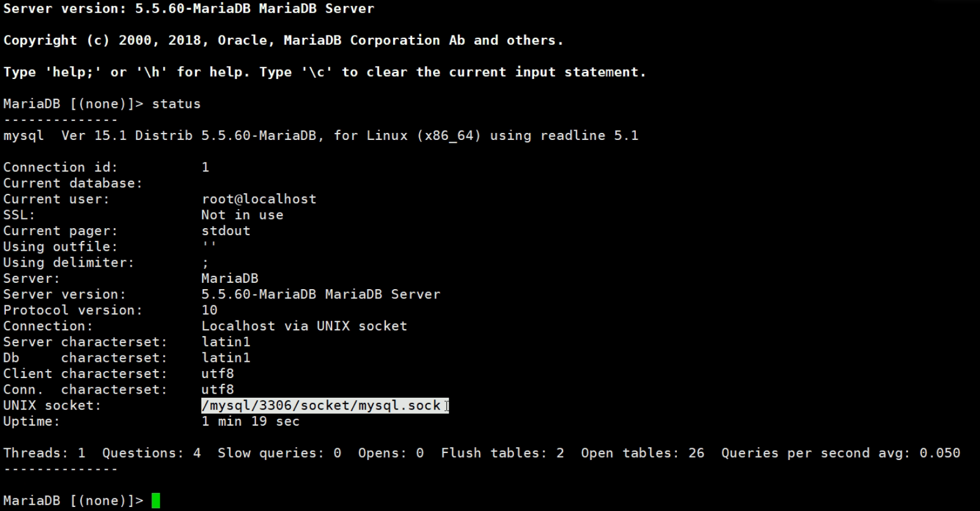Click 'Open tables: 26' text
Viewport: 980px width, 511px height.
pyautogui.click(x=642, y=453)
